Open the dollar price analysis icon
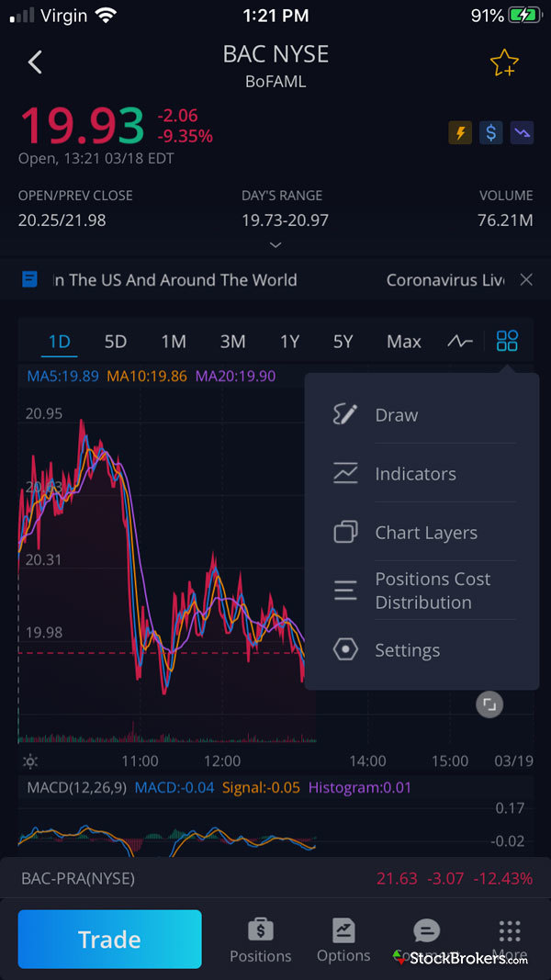The image size is (551, 980). pyautogui.click(x=491, y=132)
